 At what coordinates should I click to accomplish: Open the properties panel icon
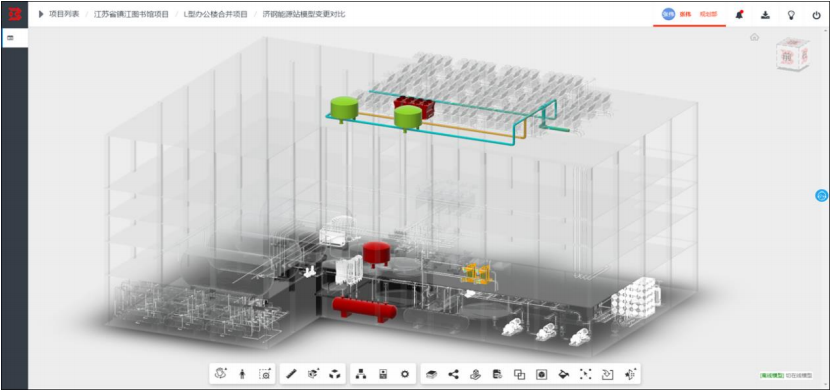pos(383,374)
